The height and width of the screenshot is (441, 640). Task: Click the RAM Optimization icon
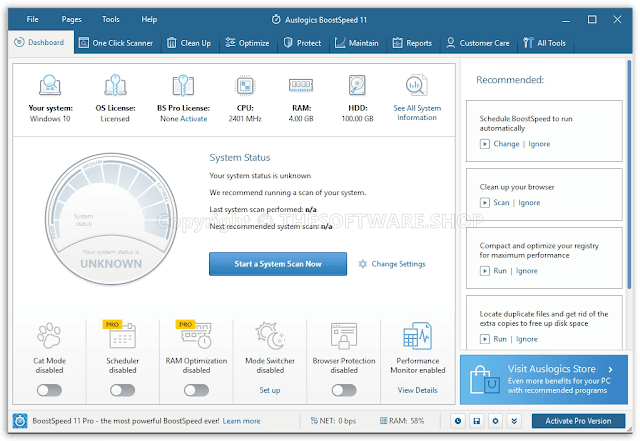tap(196, 336)
